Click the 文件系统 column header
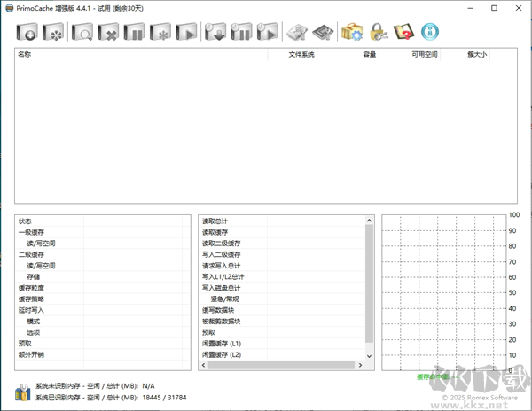532x411 pixels. click(x=301, y=55)
